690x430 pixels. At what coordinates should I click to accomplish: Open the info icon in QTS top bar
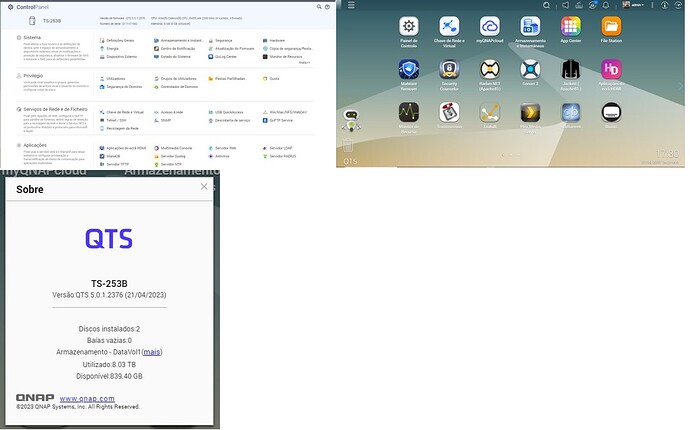(664, 5)
